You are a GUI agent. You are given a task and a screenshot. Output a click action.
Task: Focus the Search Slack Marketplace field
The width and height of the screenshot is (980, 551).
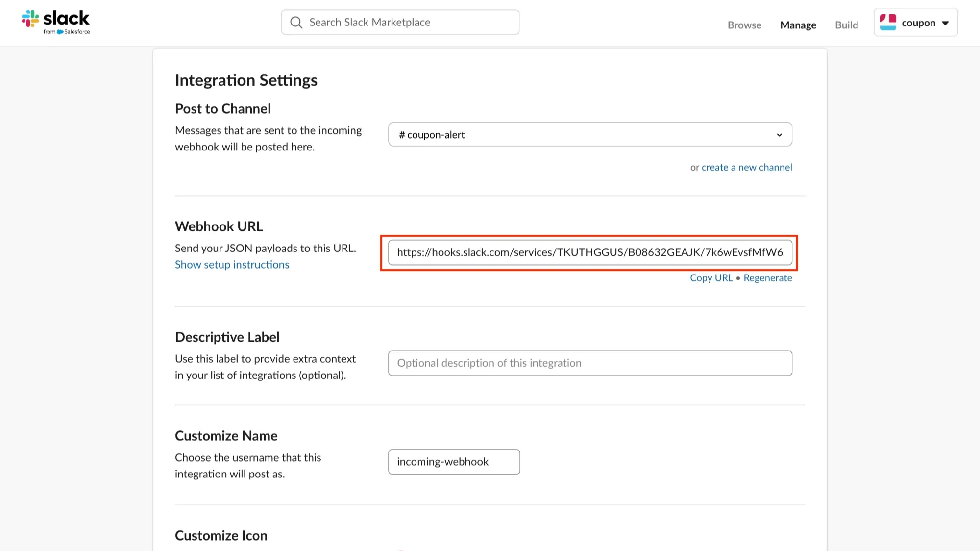407,23
